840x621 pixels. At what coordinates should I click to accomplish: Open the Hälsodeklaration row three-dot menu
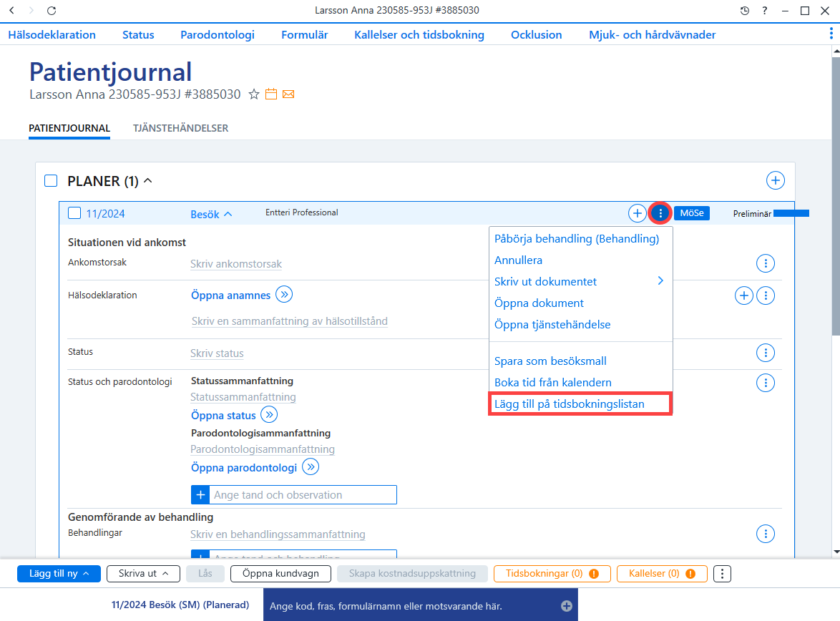(x=766, y=295)
